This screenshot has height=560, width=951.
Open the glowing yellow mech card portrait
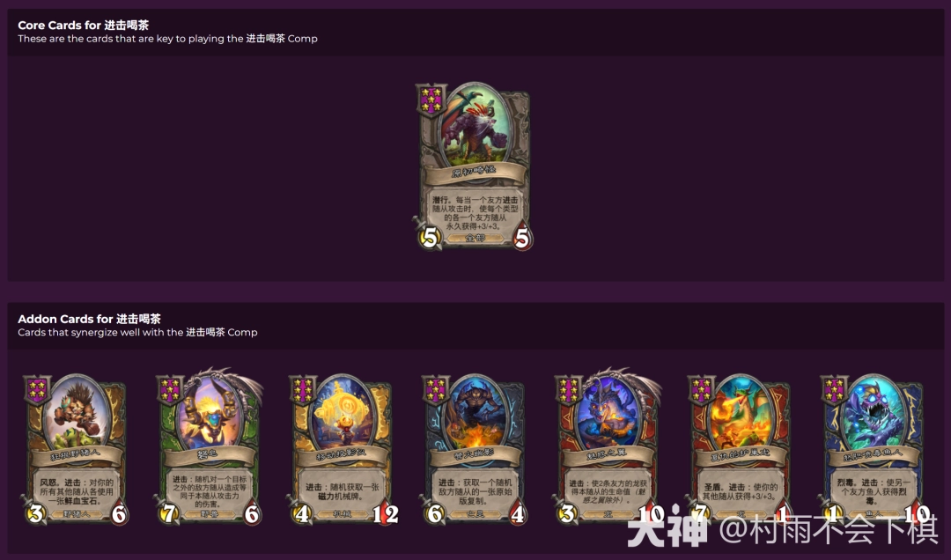click(x=343, y=413)
